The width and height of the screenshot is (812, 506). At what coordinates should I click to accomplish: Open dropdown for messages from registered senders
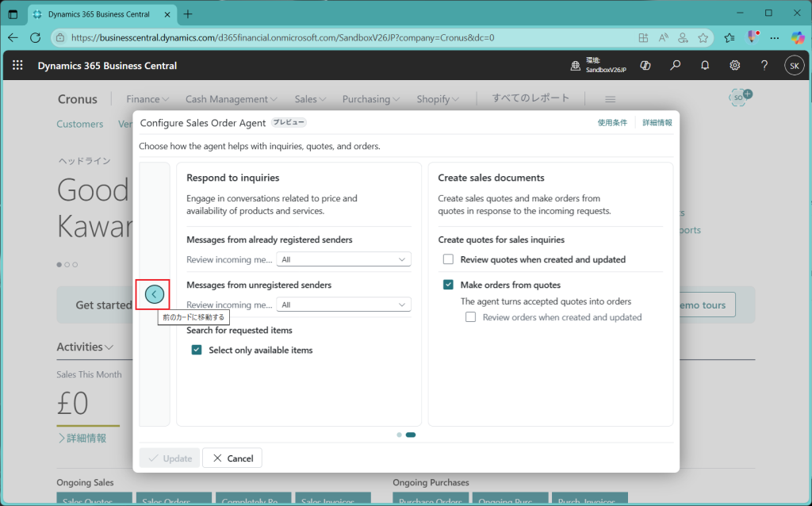click(x=344, y=259)
